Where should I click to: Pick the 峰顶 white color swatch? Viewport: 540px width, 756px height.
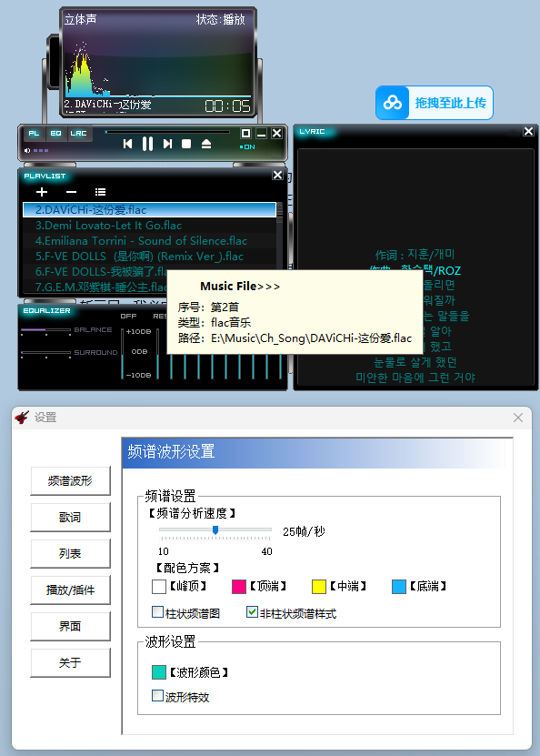click(x=159, y=586)
